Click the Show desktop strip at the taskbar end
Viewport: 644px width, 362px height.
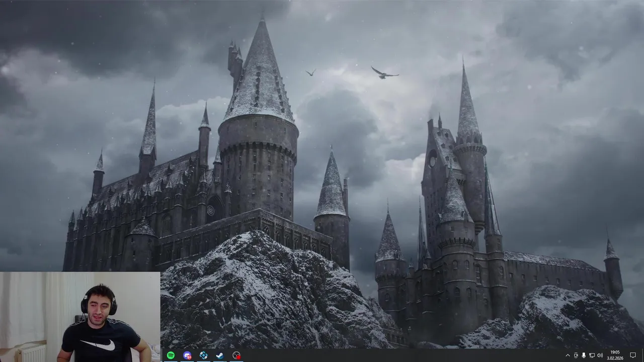coord(642,355)
